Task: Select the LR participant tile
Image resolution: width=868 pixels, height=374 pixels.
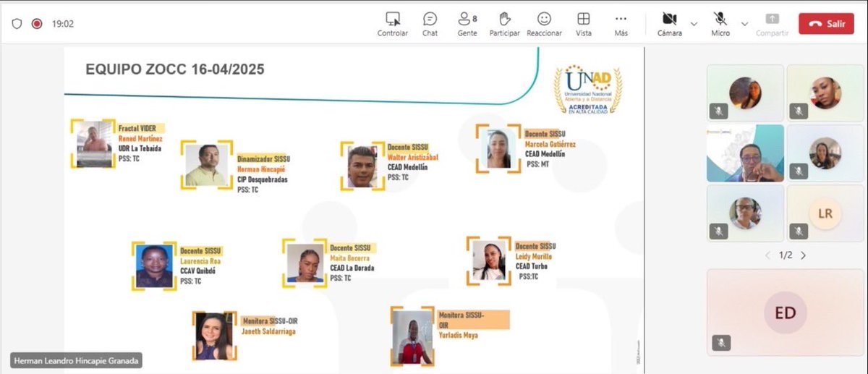Action: click(x=825, y=214)
